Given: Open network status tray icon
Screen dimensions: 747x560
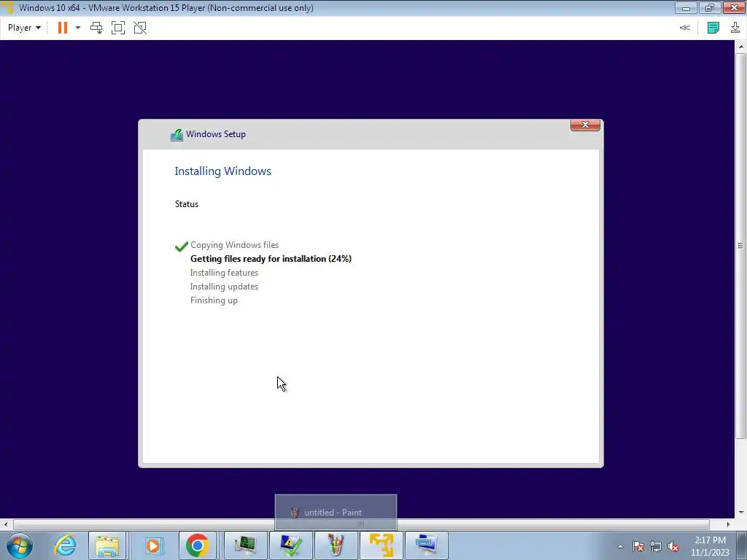Looking at the screenshot, I should pyautogui.click(x=656, y=546).
